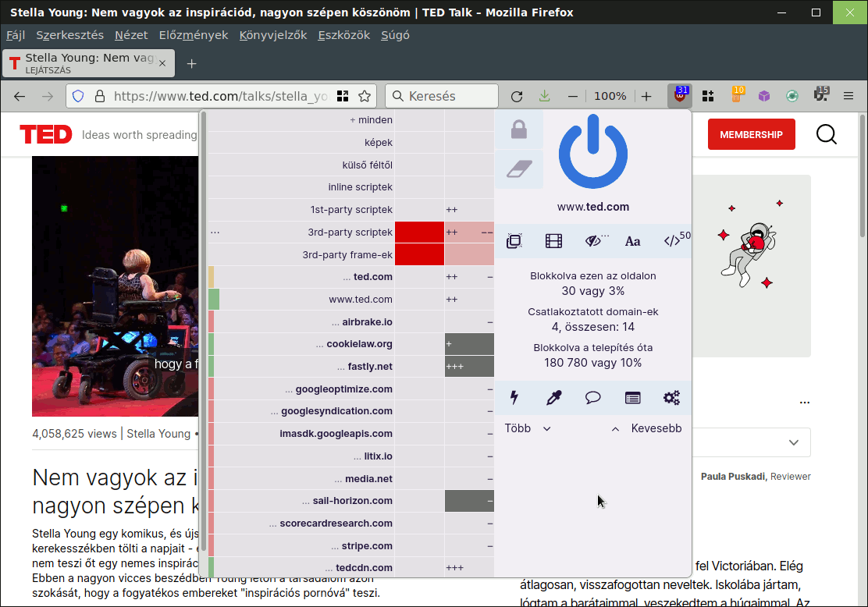The image size is (868, 607).
Task: Click the grid-plus extension icon in toolbar
Action: [x=708, y=96]
